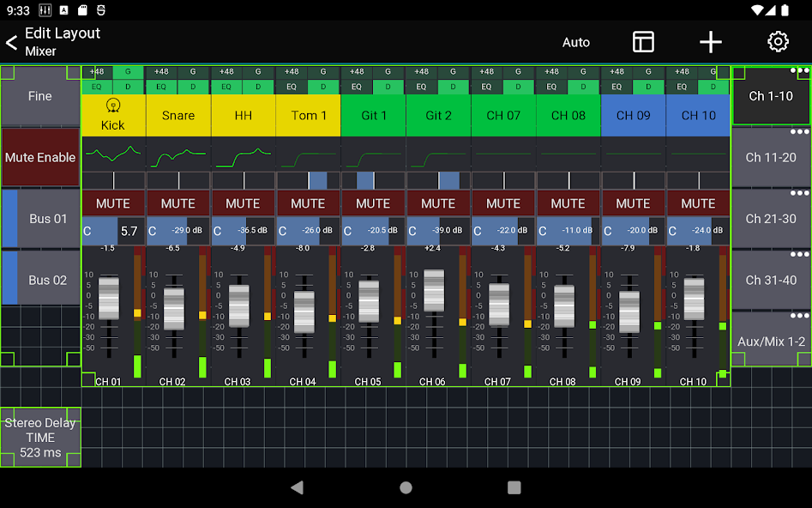Mute channel CH 10

point(699,203)
